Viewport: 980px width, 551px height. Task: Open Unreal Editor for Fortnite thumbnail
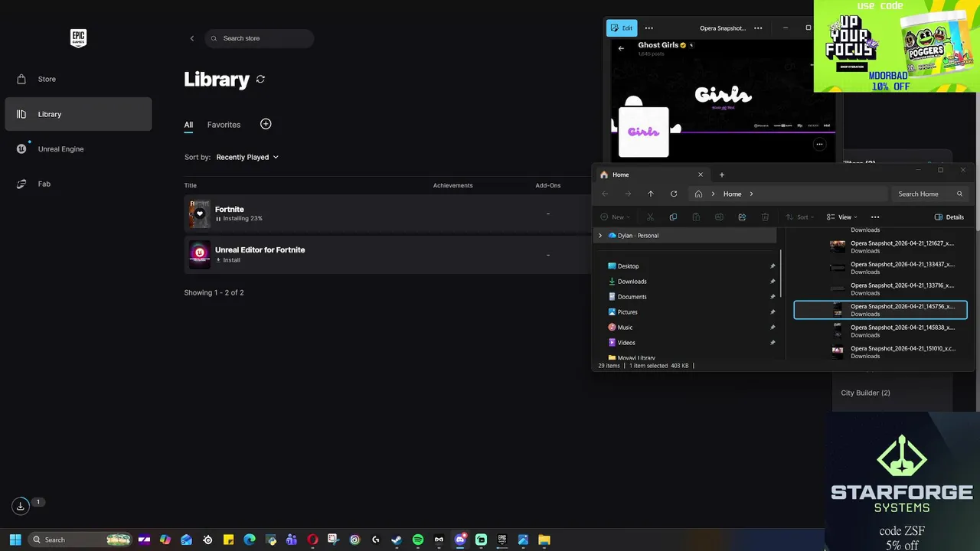click(200, 254)
